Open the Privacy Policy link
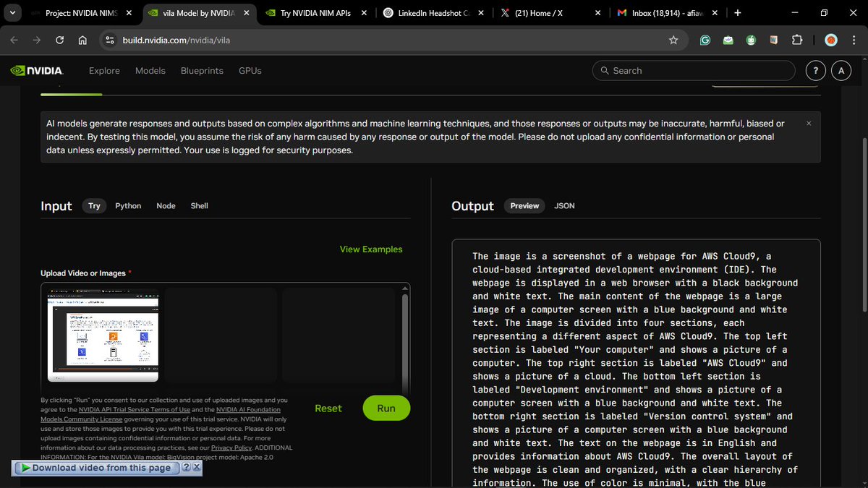The width and height of the screenshot is (868, 488). [231, 448]
